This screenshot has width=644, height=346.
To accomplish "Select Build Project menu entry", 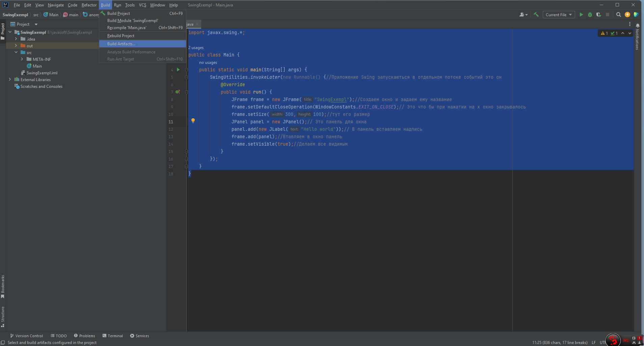I will click(x=142, y=14).
